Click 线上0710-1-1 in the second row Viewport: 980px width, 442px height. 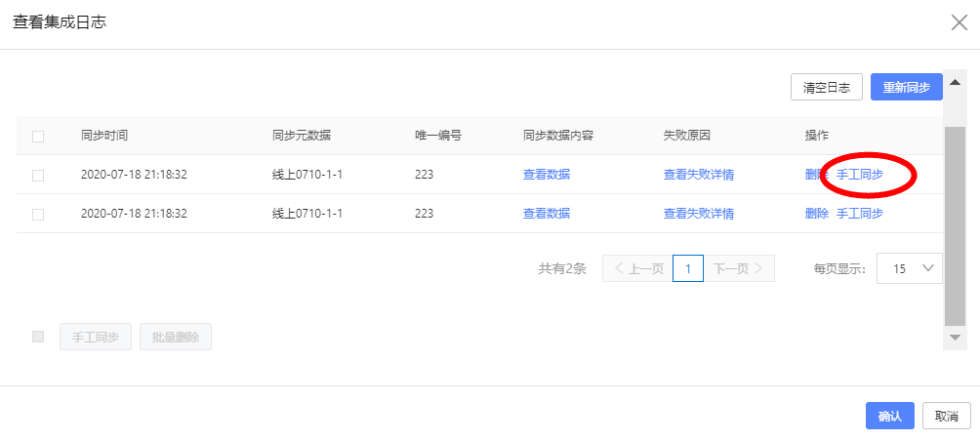pyautogui.click(x=307, y=213)
